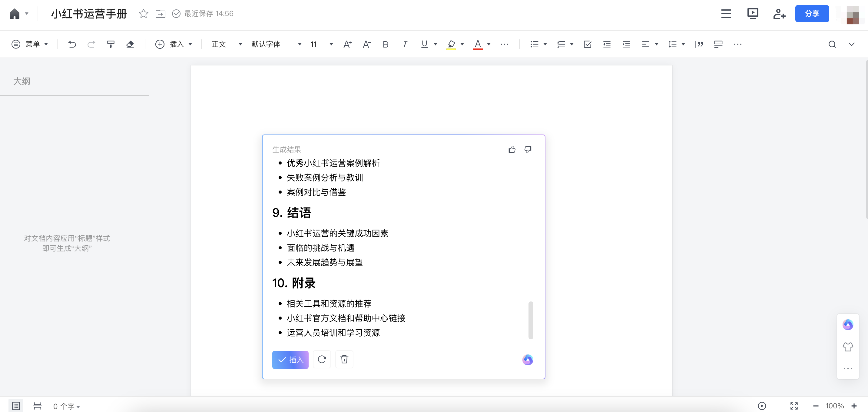Image resolution: width=868 pixels, height=412 pixels.
Task: Open the skin theme shirt icon
Action: click(848, 347)
